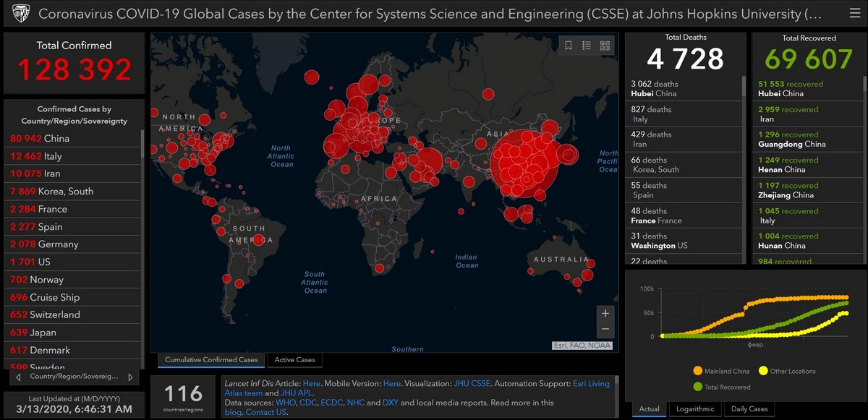Viewport: 868px width, 420px height.
Task: Click the Johns Hopkins shield logo
Action: pos(21,14)
